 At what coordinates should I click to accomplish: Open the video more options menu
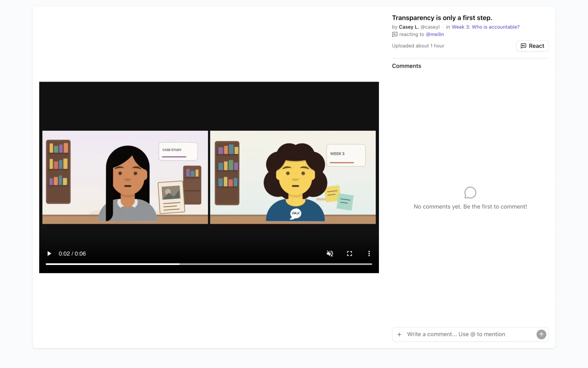369,254
